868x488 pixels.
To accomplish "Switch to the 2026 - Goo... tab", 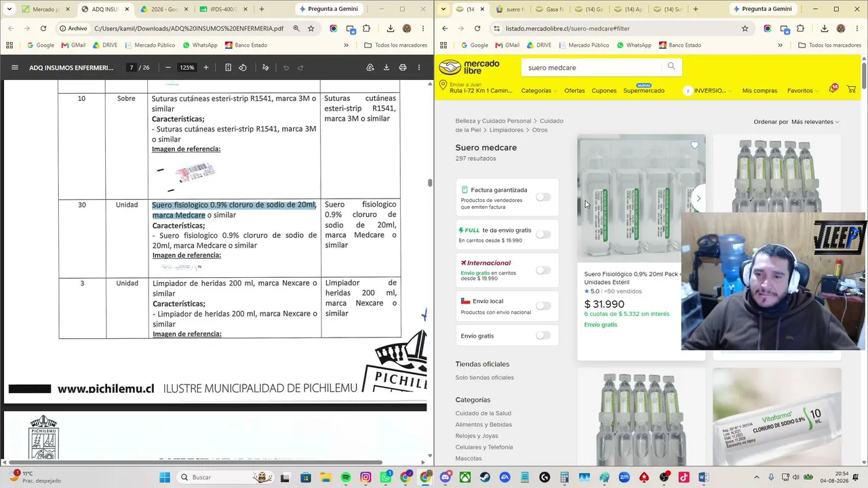I will (164, 9).
